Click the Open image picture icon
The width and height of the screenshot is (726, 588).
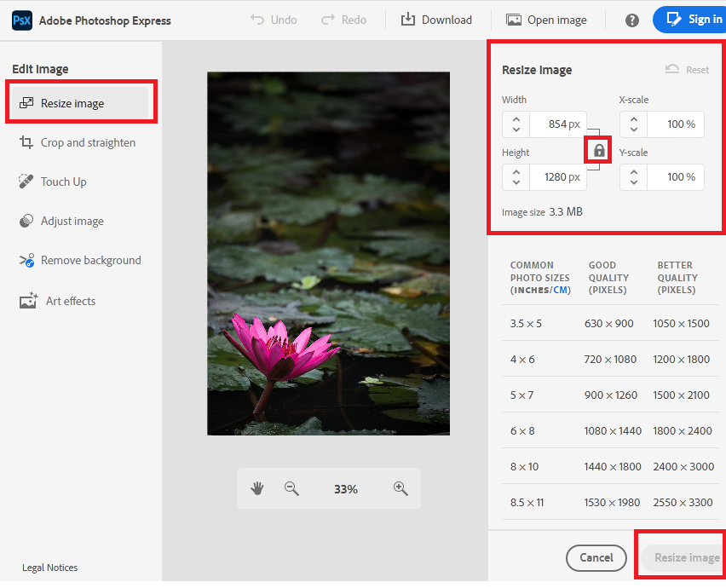point(514,20)
